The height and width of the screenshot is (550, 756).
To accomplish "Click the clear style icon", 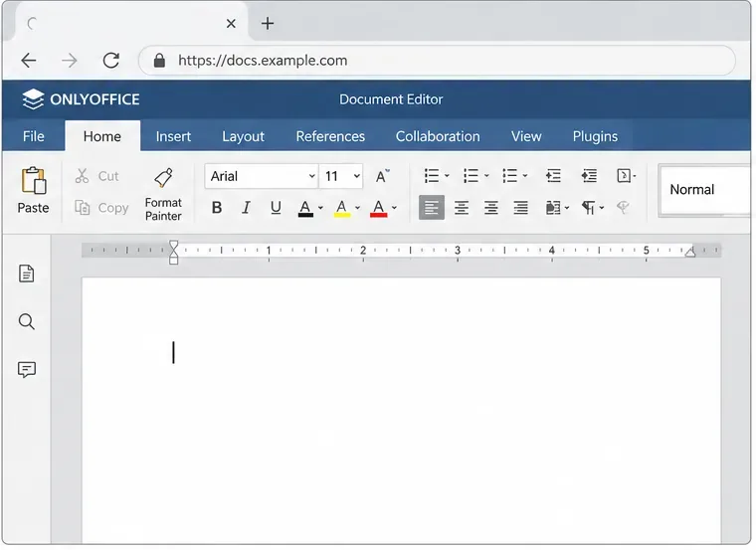I will click(623, 208).
